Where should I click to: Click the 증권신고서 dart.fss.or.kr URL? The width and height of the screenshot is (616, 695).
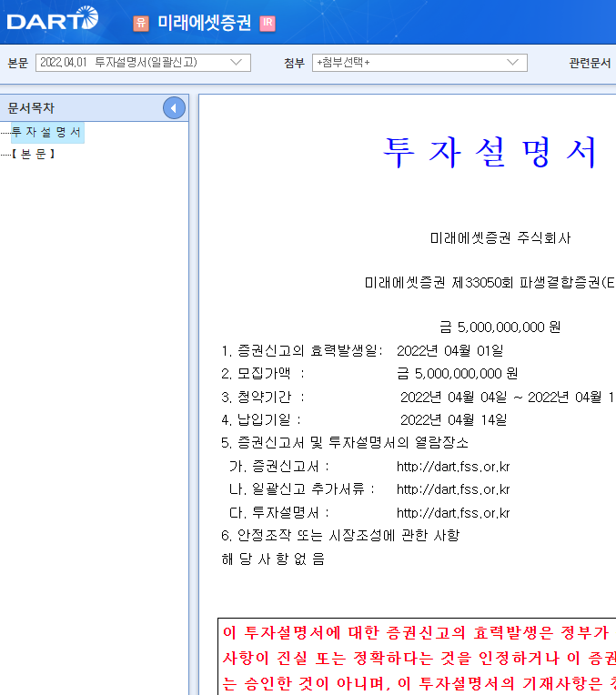(453, 467)
